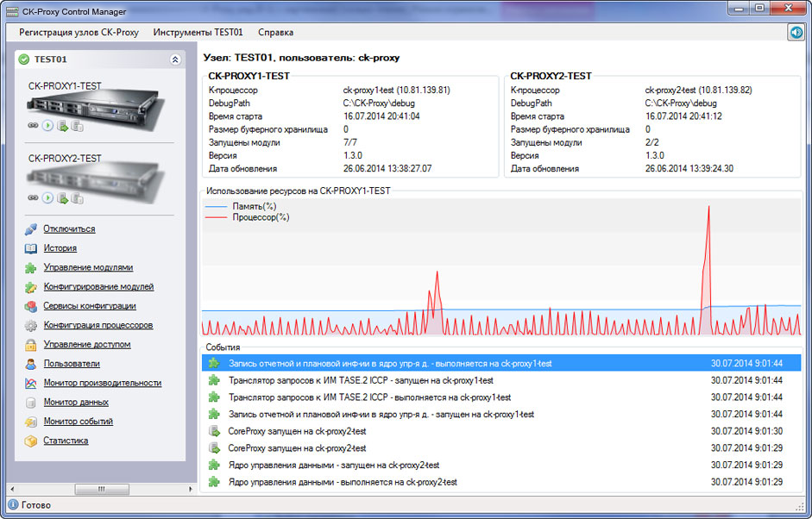The height and width of the screenshot is (519, 812).
Task: Click the sidebar horizontal scrollbar thumb
Action: 101,489
